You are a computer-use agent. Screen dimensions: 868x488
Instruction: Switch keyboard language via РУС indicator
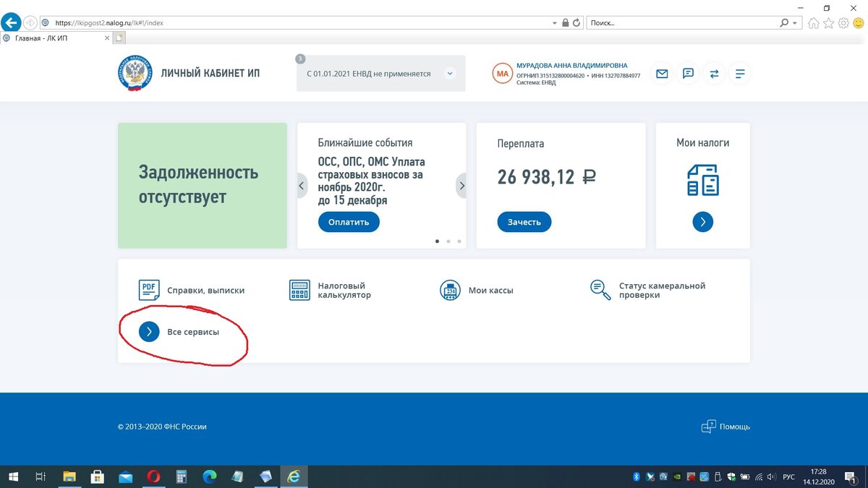tap(788, 476)
